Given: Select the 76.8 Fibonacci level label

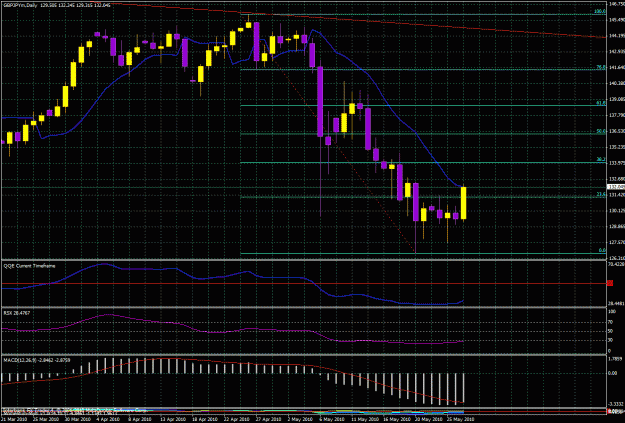Looking at the screenshot, I should click(x=601, y=67).
